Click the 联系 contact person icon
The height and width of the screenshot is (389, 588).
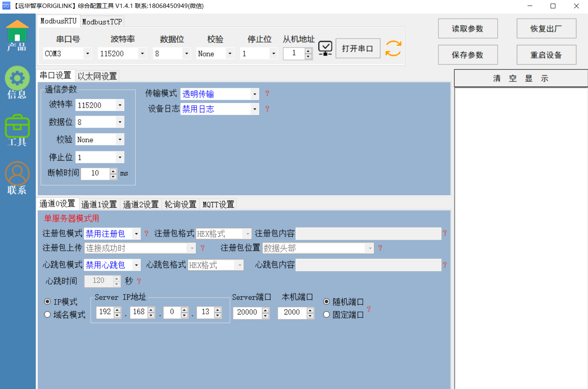point(17,177)
